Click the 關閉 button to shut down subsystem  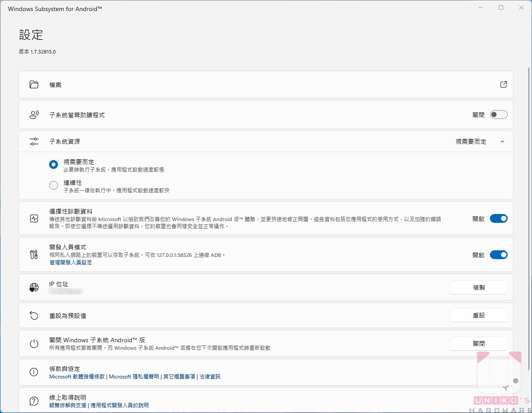click(479, 344)
